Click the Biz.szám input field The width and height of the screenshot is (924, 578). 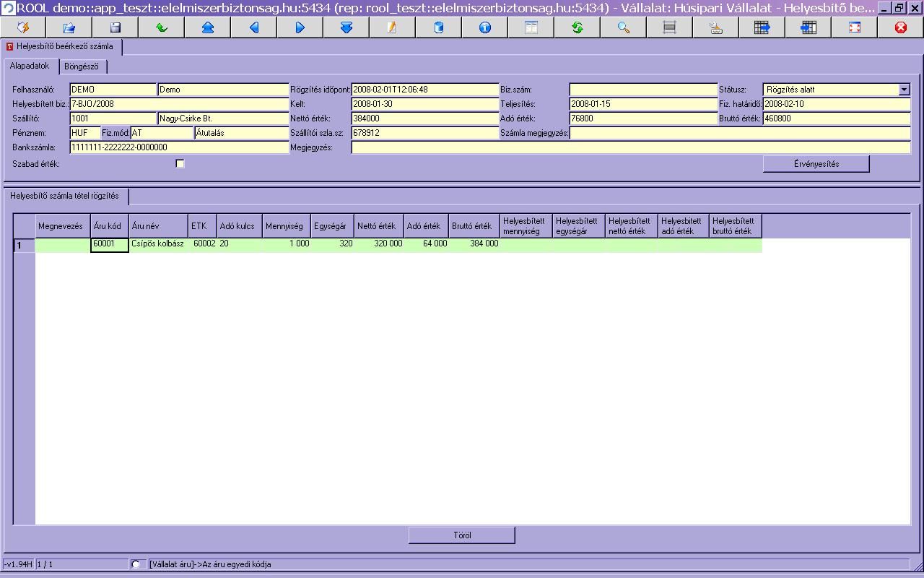pyautogui.click(x=643, y=90)
